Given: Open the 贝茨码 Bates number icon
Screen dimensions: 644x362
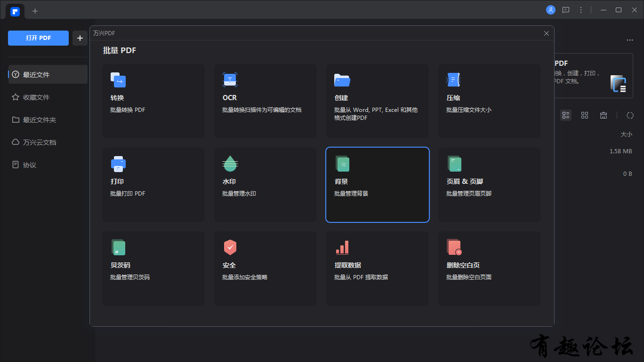Looking at the screenshot, I should pos(118,247).
